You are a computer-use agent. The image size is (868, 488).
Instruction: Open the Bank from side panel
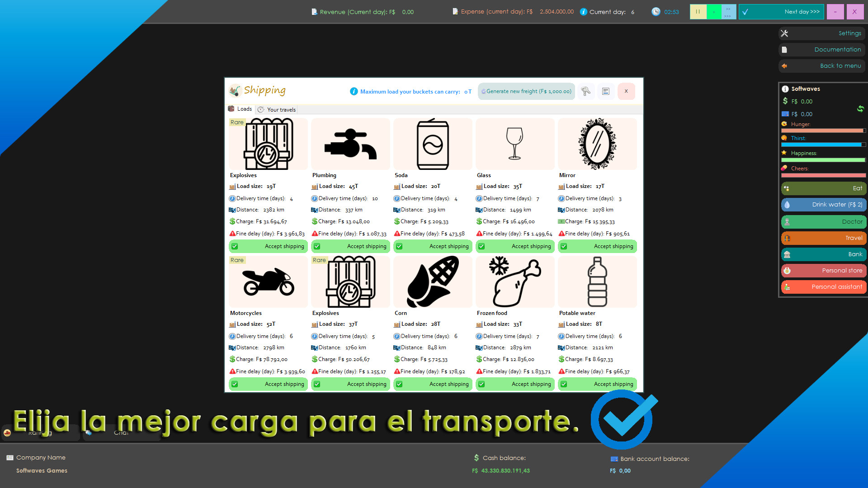click(823, 254)
